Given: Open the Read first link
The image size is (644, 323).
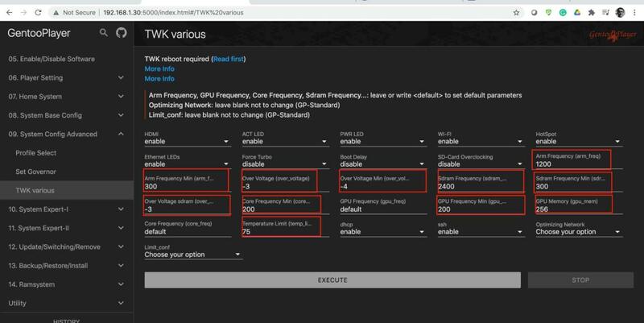Looking at the screenshot, I should (x=228, y=59).
